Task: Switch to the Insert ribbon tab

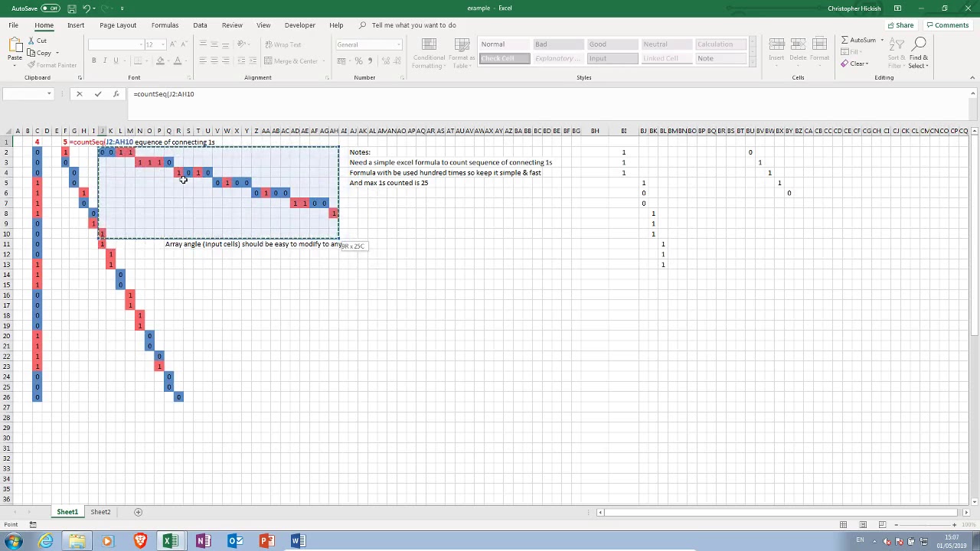Action: 76,25
